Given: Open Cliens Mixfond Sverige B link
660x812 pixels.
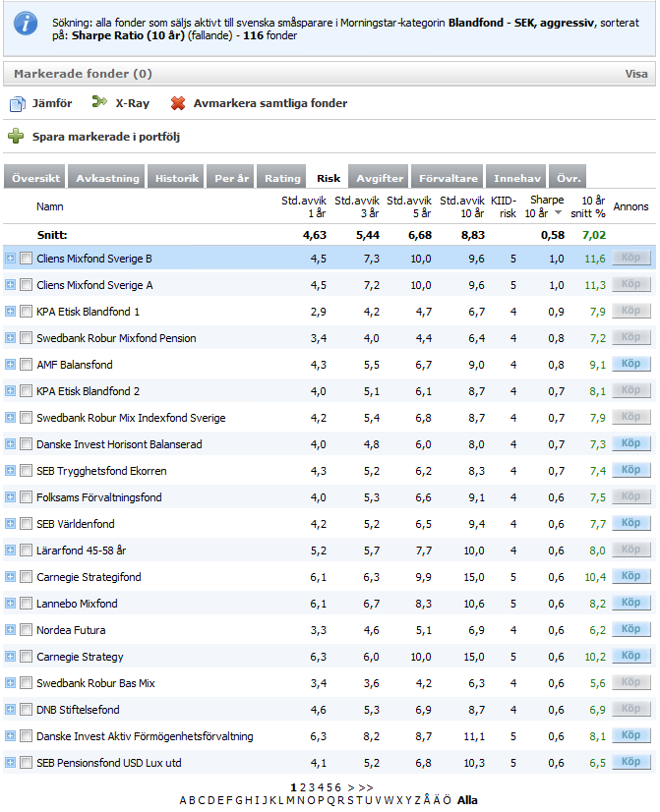Looking at the screenshot, I should point(93,259).
